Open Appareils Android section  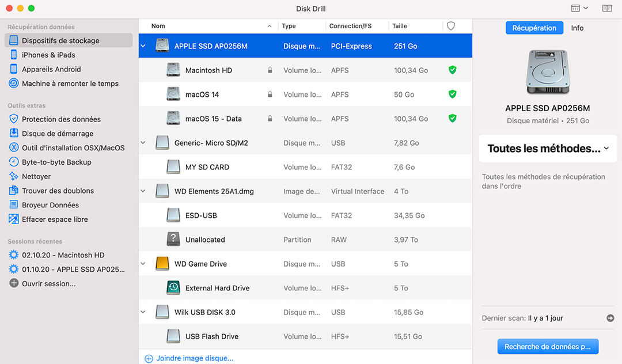(x=68, y=69)
